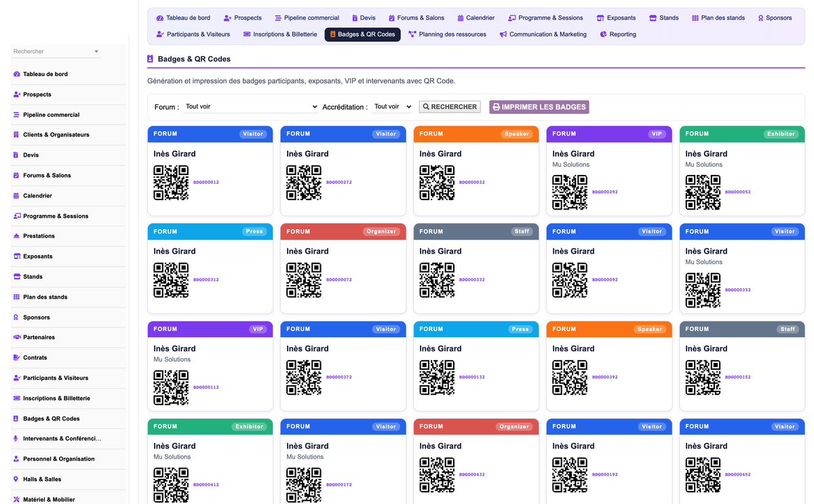The height and width of the screenshot is (504, 814).
Task: Click badge ID text BDG000072
Action: click(339, 279)
